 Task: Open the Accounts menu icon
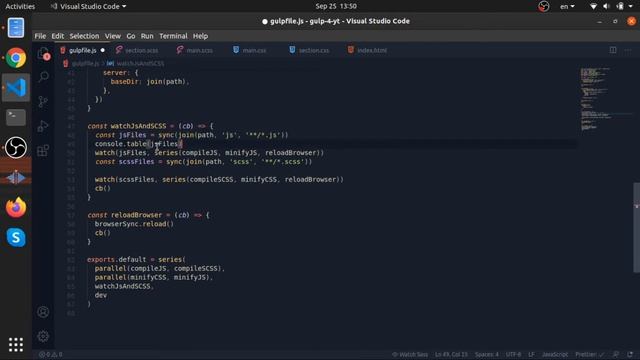click(43, 312)
